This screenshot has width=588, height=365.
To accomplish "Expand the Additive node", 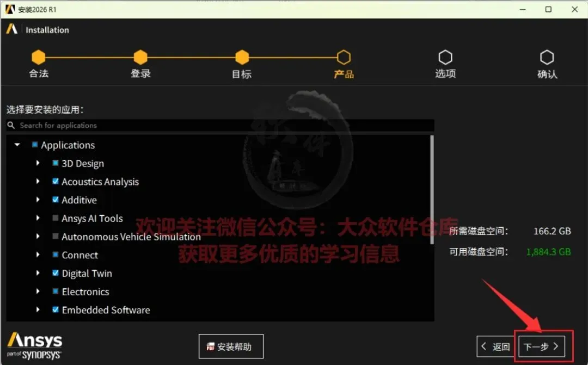I will point(38,200).
